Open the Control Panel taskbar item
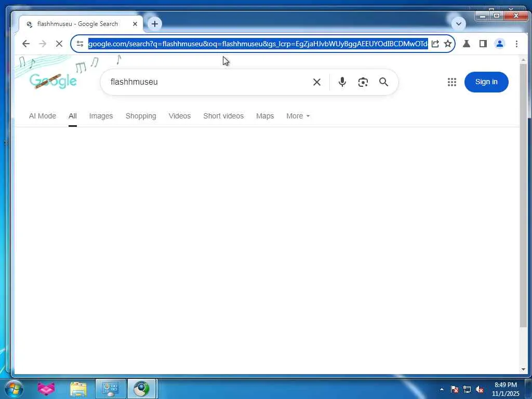532x399 pixels. pos(110,389)
